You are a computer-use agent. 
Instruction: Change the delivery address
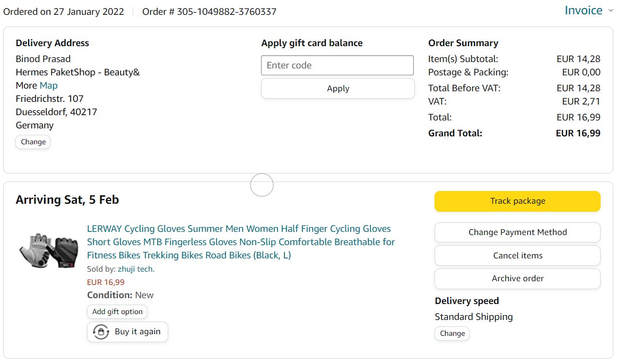[x=33, y=142]
